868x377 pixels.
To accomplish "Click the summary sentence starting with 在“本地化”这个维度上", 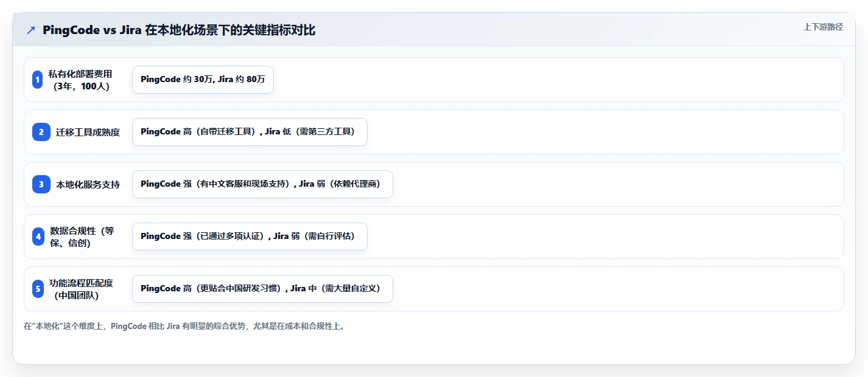I will tap(186, 326).
